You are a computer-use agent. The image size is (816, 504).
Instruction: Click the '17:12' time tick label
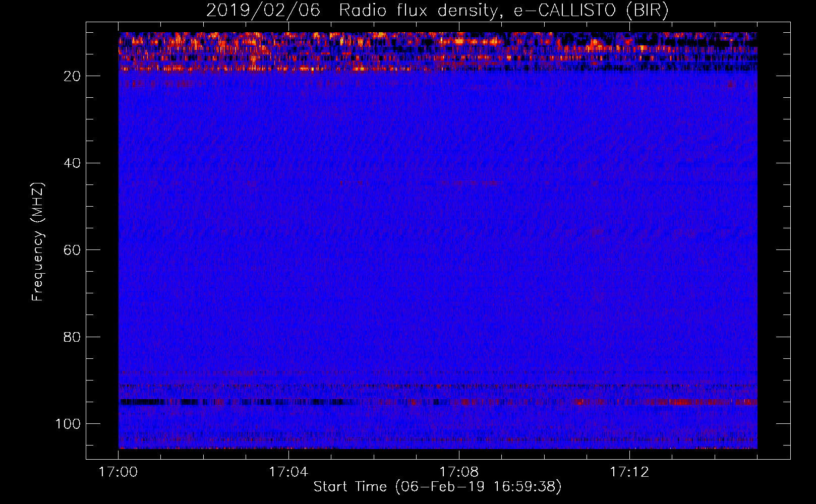click(629, 472)
